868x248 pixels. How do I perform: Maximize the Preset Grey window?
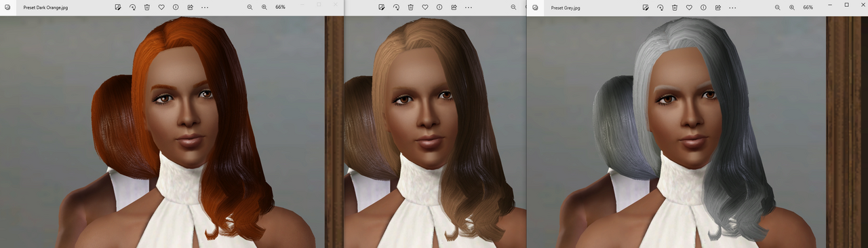click(x=846, y=5)
